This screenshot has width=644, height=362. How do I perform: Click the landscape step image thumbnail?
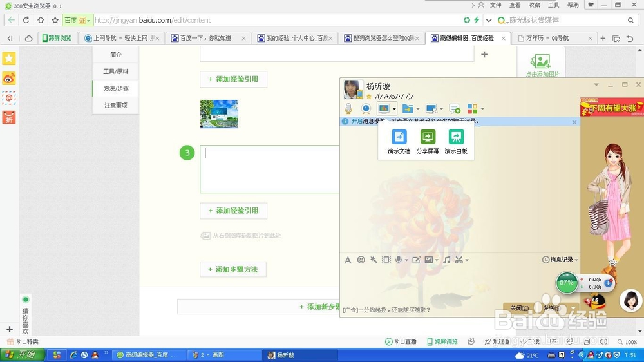(219, 114)
